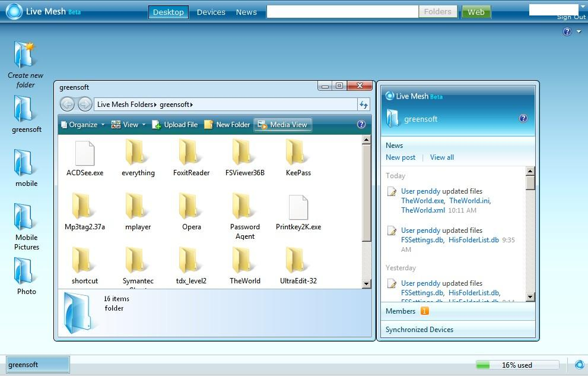Click the Live Mesh Folders breadcrumb

(125, 105)
